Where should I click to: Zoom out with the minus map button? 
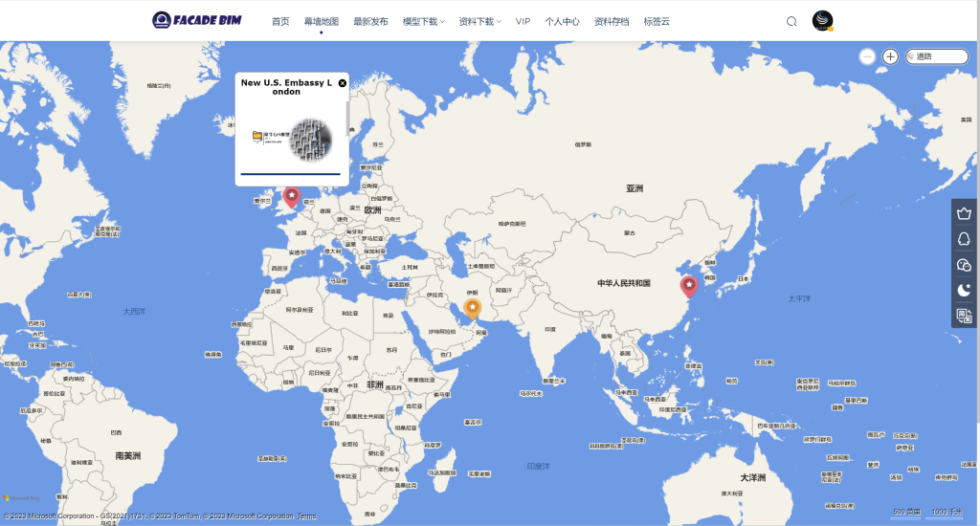click(867, 56)
